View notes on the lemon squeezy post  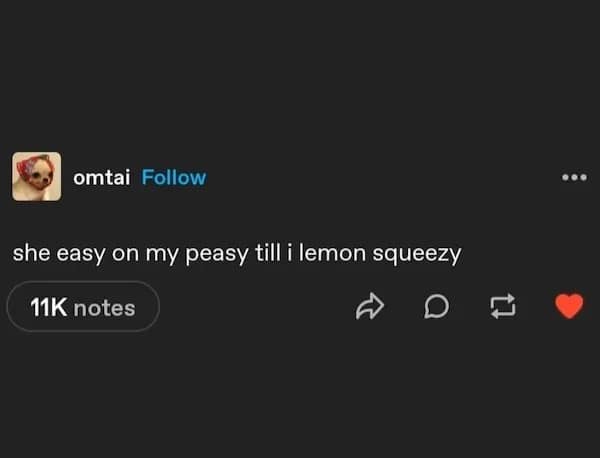pyautogui.click(x=83, y=307)
